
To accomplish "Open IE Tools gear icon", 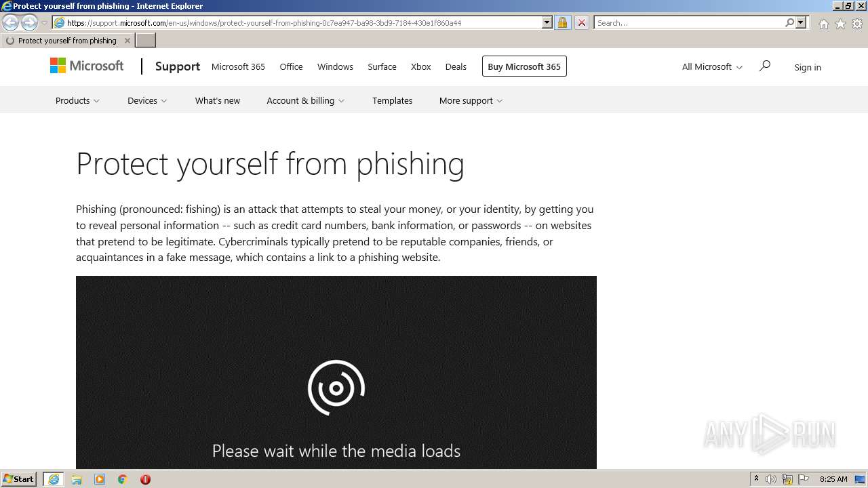I will [857, 24].
